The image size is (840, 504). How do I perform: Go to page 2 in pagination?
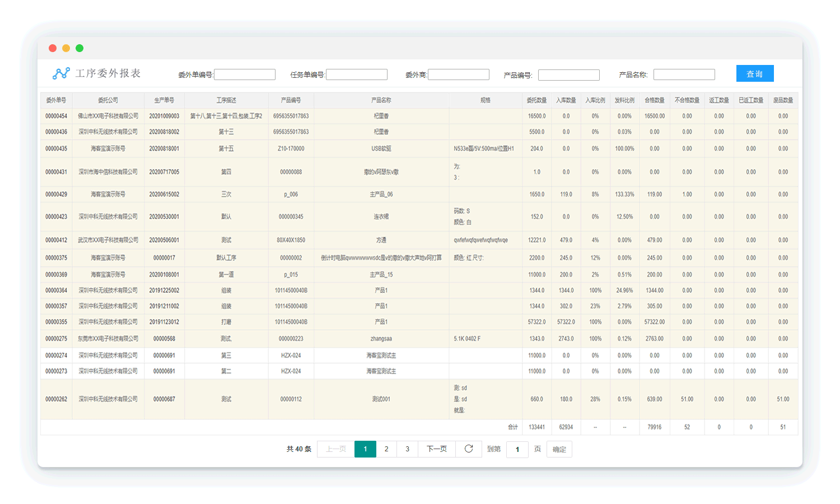(x=386, y=449)
